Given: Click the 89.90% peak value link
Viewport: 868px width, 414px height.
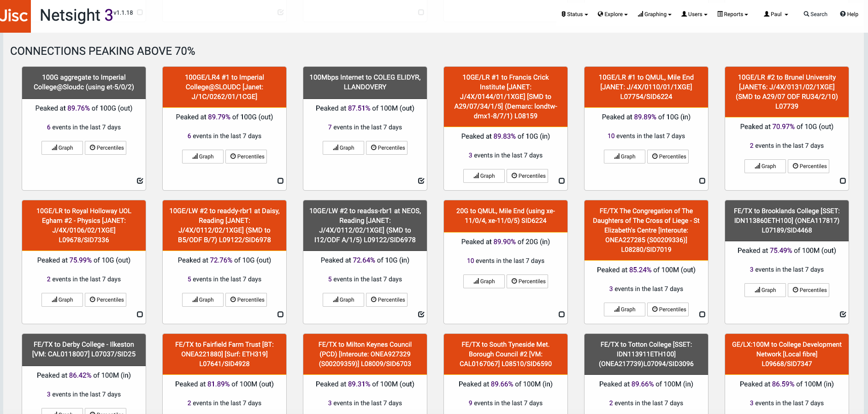Looking at the screenshot, I should [x=504, y=242].
